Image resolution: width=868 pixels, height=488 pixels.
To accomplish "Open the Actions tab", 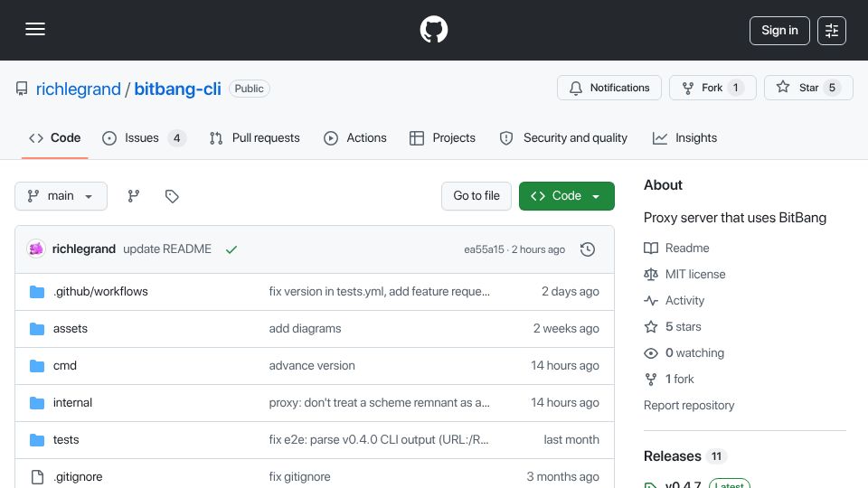I will click(x=354, y=137).
